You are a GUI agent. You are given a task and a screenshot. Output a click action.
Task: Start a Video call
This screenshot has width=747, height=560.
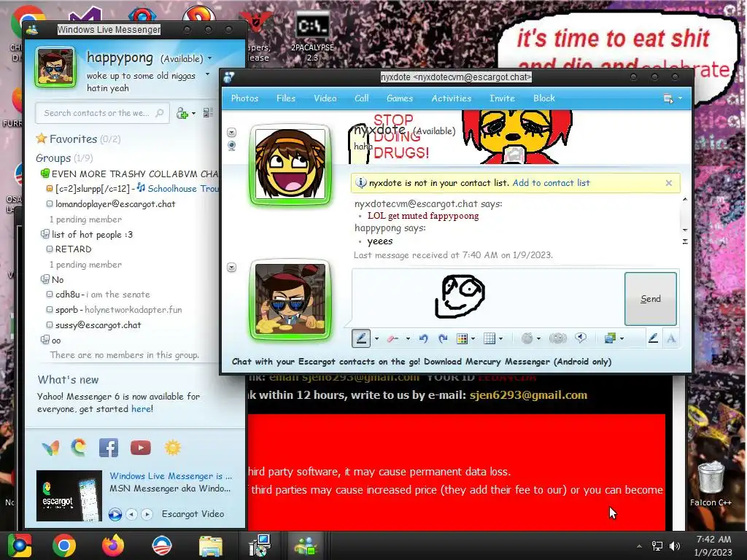[x=325, y=98]
